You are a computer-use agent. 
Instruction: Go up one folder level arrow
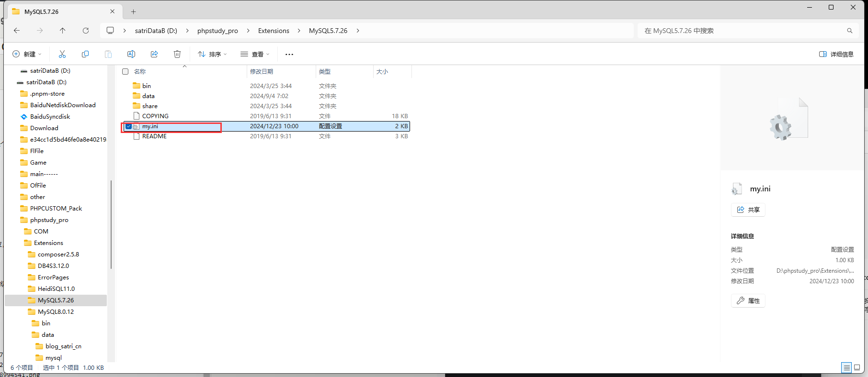tap(63, 31)
